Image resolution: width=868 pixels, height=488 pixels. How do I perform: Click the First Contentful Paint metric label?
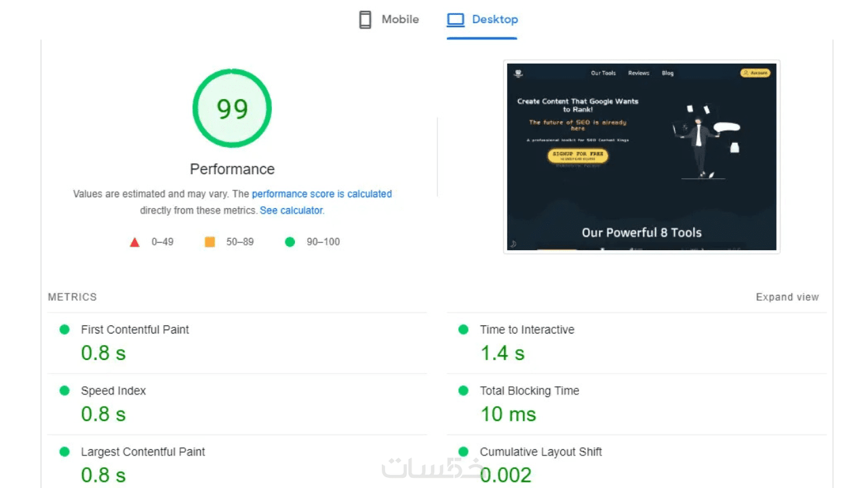pos(135,329)
